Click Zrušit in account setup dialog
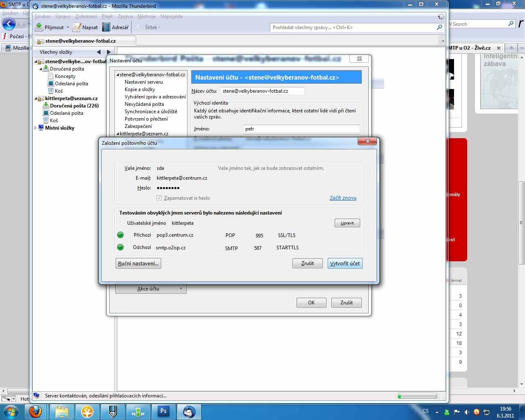Viewport: 525px width, 420px height. click(x=308, y=263)
